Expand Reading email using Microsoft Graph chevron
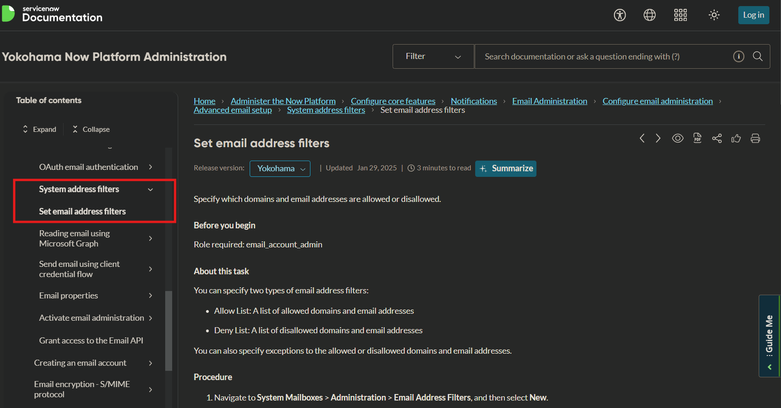This screenshot has height=408, width=781. pos(150,239)
